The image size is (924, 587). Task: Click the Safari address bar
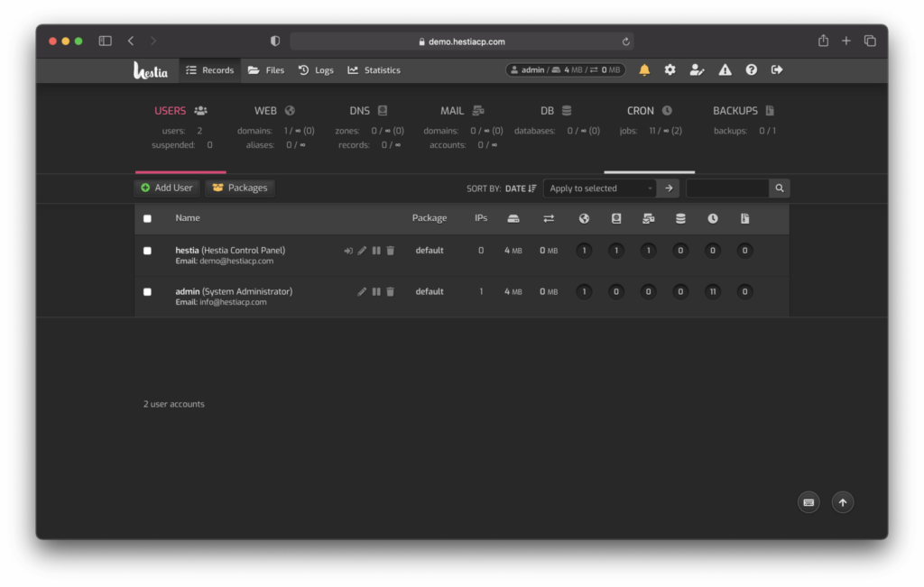click(x=461, y=41)
